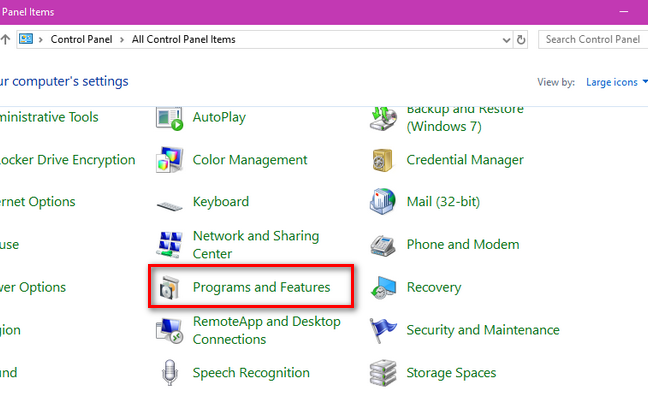Open the Programs and Features icon
Screen dimensions: 648x400
tap(169, 287)
